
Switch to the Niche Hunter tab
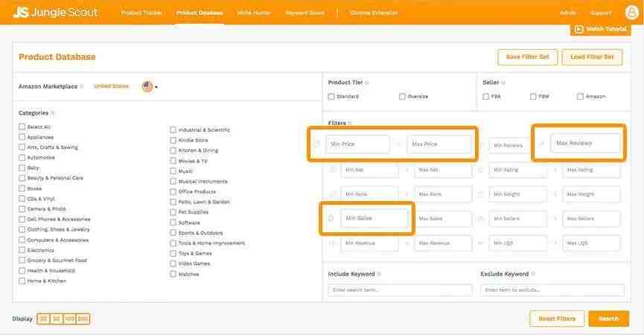pyautogui.click(x=254, y=13)
